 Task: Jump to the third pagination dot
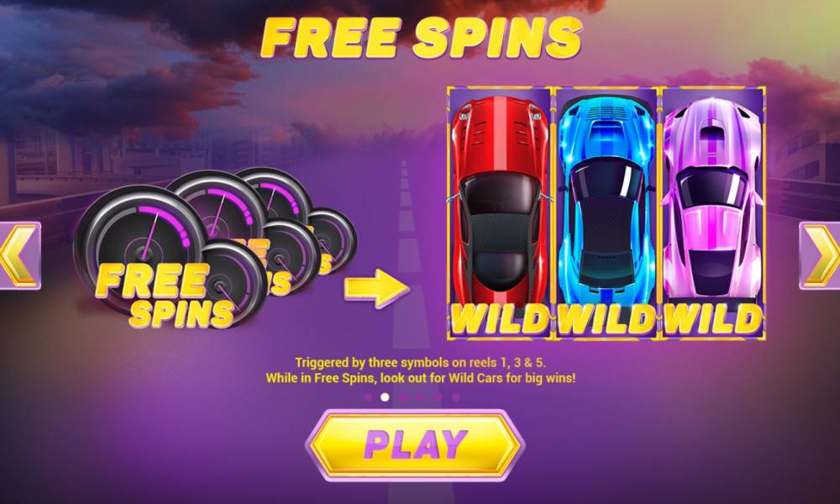(403, 396)
